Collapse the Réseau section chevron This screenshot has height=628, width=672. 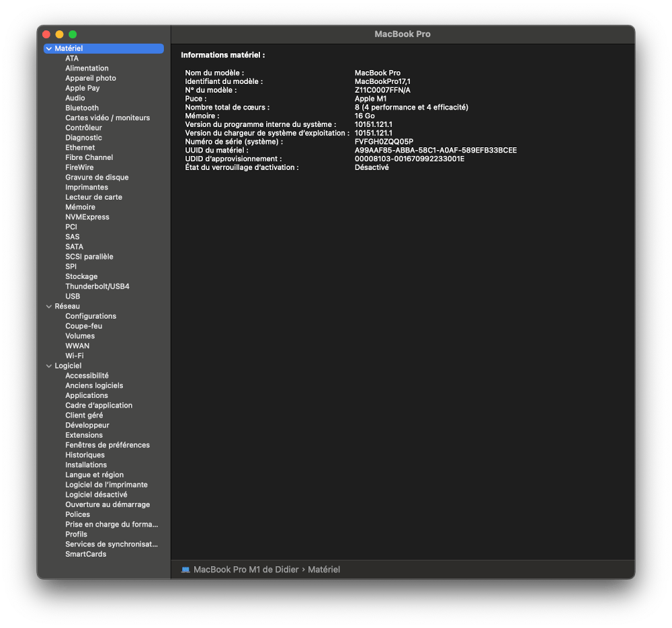[49, 307]
